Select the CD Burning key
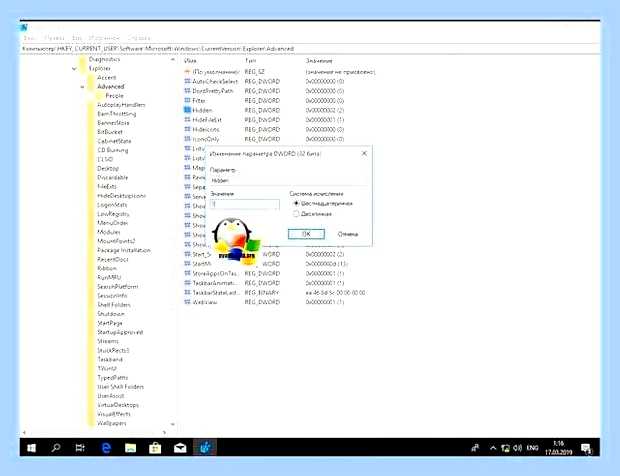 coord(113,150)
